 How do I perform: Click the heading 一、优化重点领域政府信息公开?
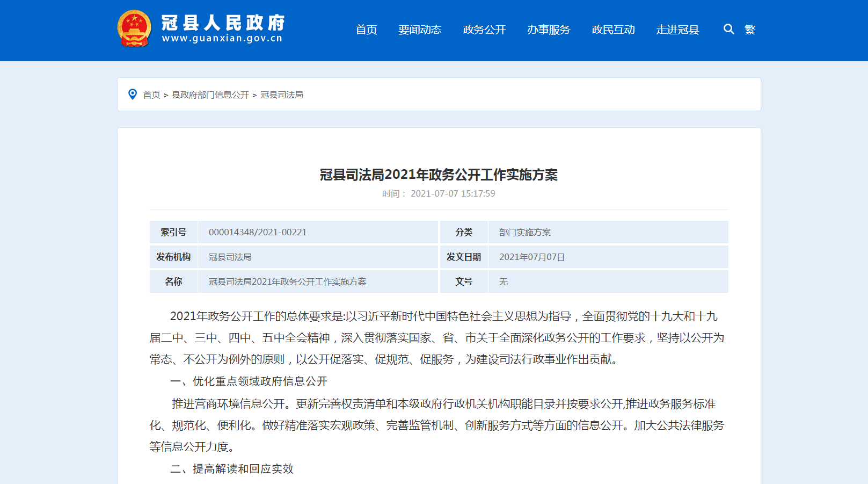click(249, 381)
